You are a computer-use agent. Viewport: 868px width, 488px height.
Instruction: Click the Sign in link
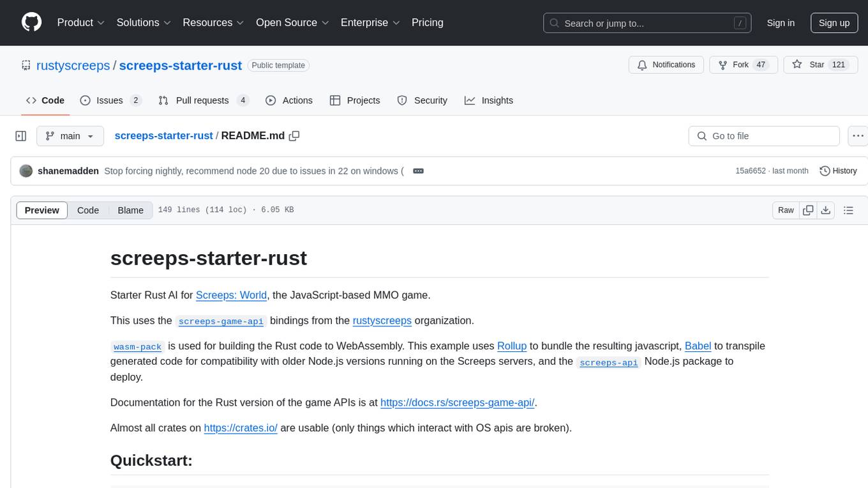point(781,23)
